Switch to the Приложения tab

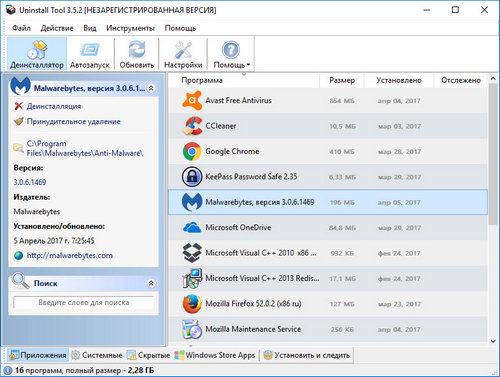pos(38,355)
